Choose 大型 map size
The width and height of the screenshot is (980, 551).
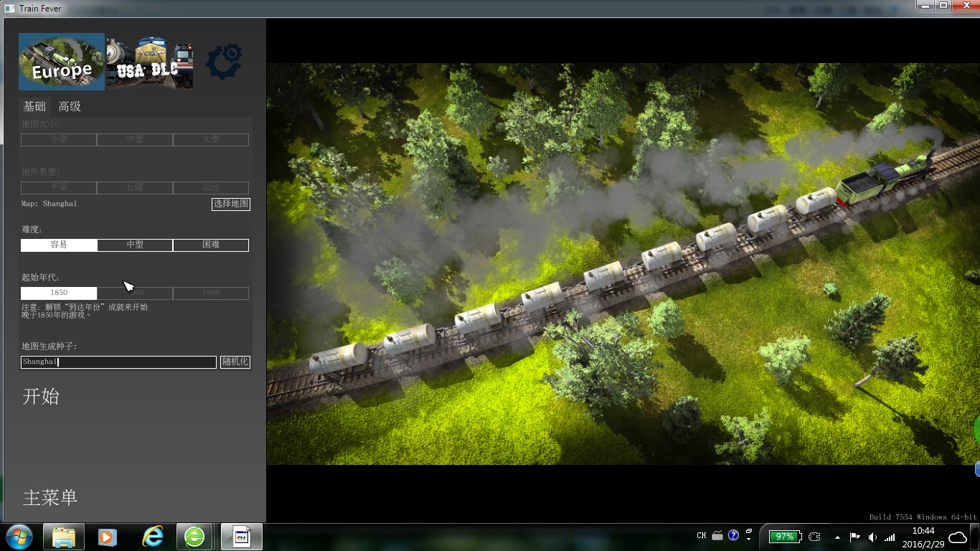(x=211, y=139)
